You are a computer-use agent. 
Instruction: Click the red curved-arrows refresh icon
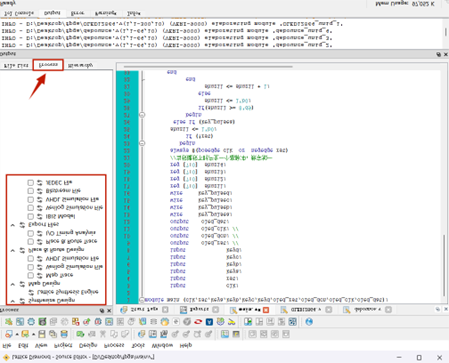(x=198, y=322)
